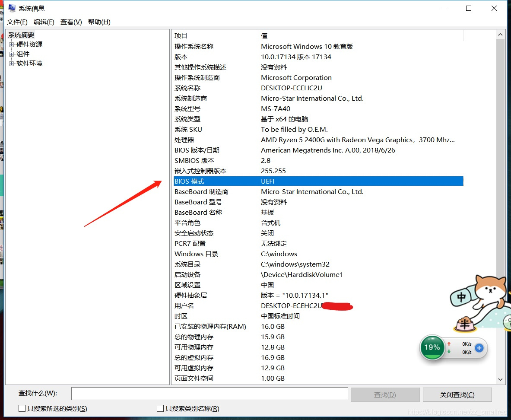Select the BIOS 版本/日期 row
This screenshot has height=420, width=511.
318,150
